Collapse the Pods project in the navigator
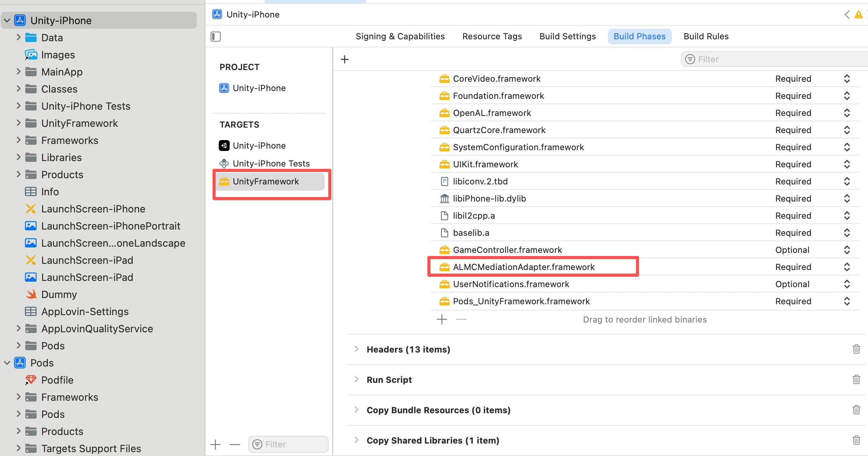This screenshot has width=868, height=456. point(7,363)
